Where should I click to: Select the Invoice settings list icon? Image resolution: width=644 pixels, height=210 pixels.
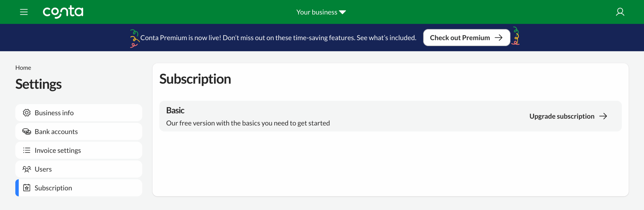coord(26,150)
